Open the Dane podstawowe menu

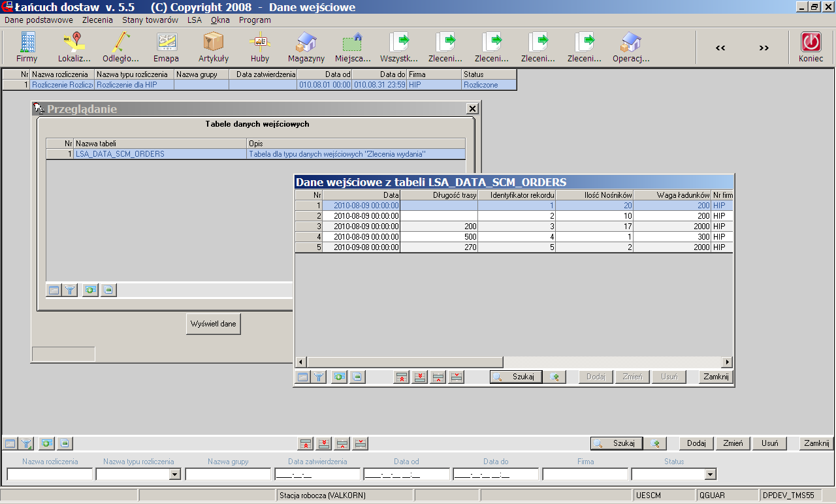pos(39,20)
